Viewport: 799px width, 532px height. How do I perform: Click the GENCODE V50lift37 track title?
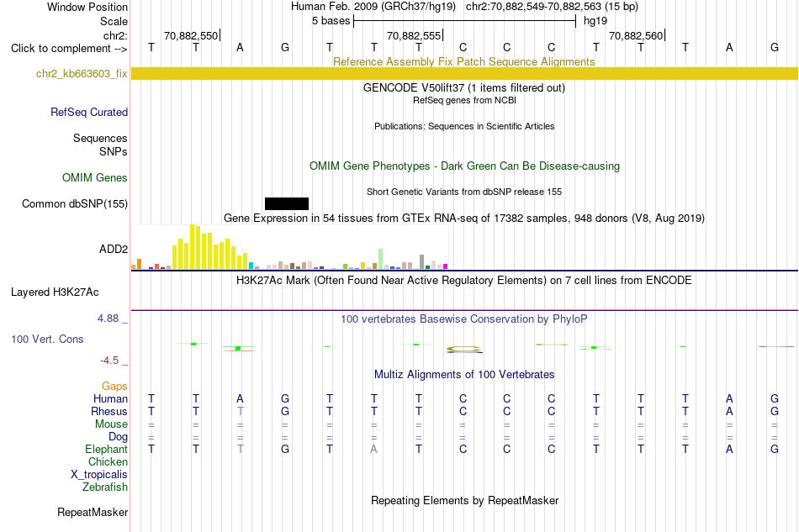coord(463,87)
